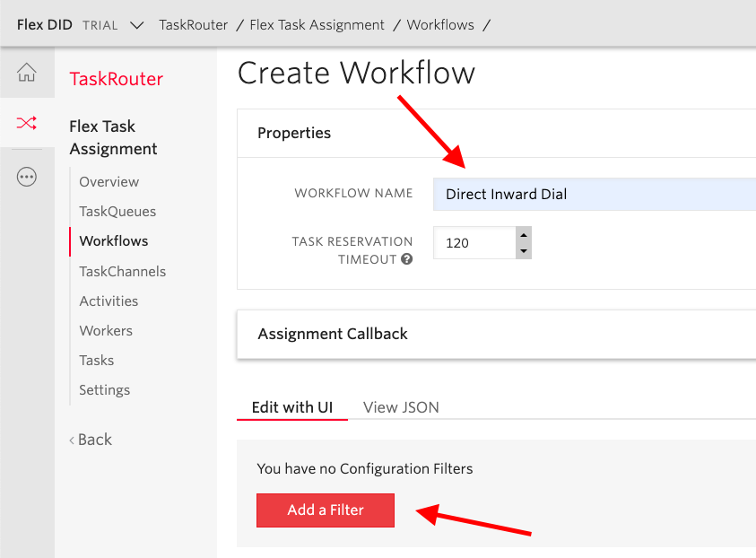Open Overview in the sidebar menu

pyautogui.click(x=109, y=182)
